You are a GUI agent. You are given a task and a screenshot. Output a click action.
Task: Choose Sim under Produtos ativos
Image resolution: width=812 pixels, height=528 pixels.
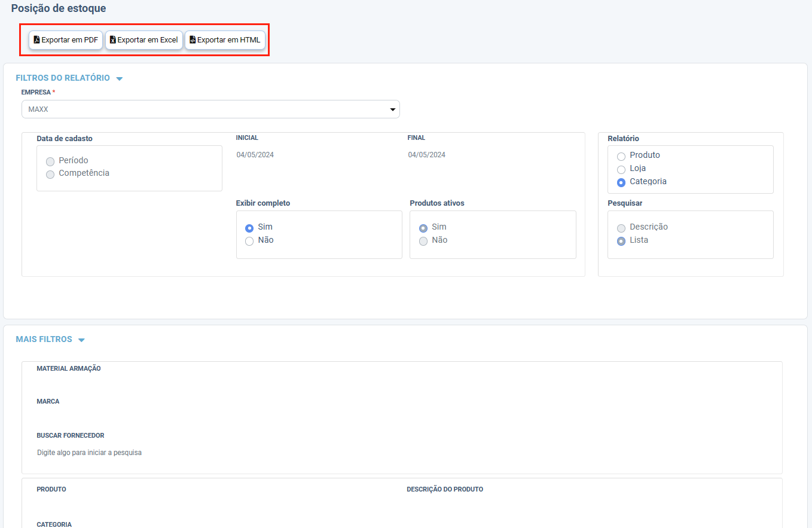[x=423, y=228]
